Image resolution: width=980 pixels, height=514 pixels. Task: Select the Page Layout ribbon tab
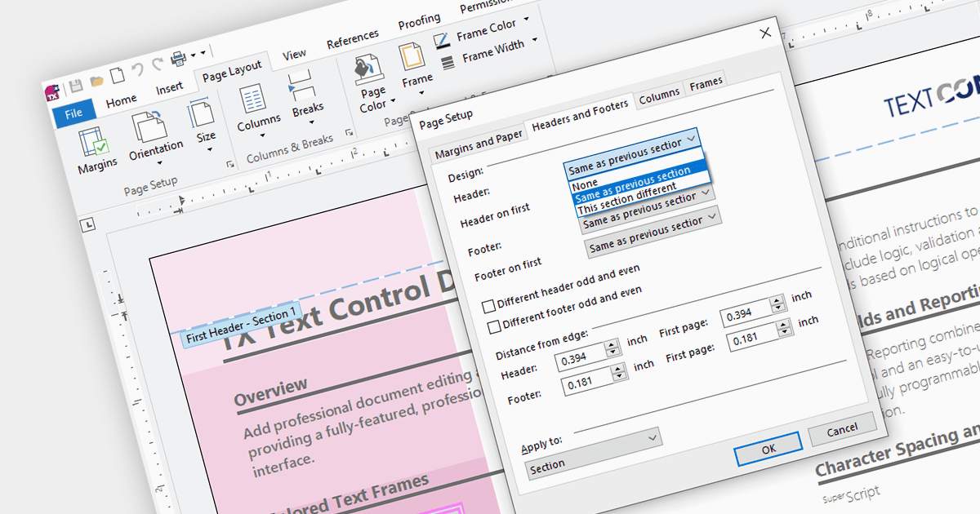coord(233,71)
